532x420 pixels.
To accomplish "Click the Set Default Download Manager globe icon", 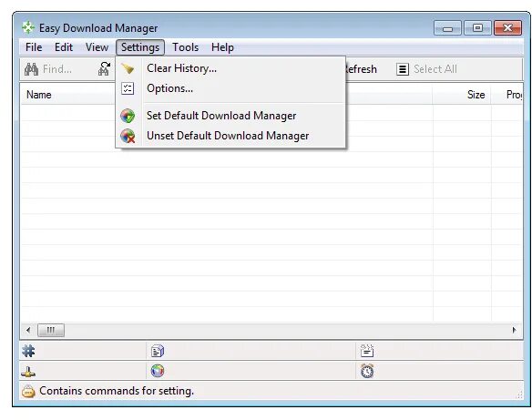I will coord(128,116).
